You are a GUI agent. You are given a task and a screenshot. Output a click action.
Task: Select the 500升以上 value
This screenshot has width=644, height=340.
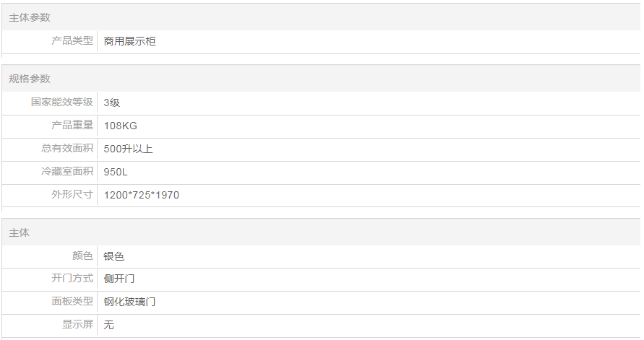pos(128,149)
